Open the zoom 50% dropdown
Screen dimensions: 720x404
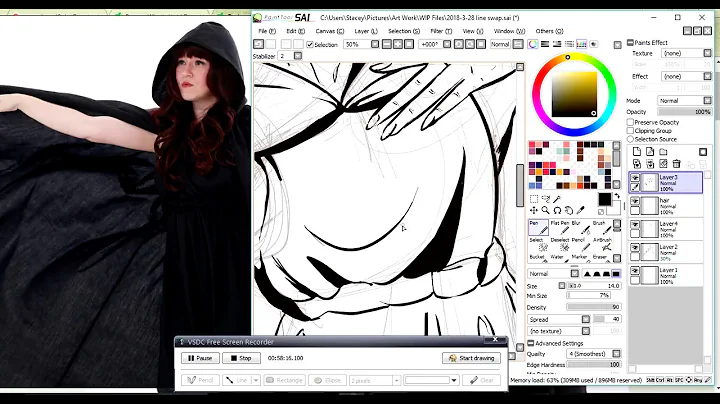[375, 44]
